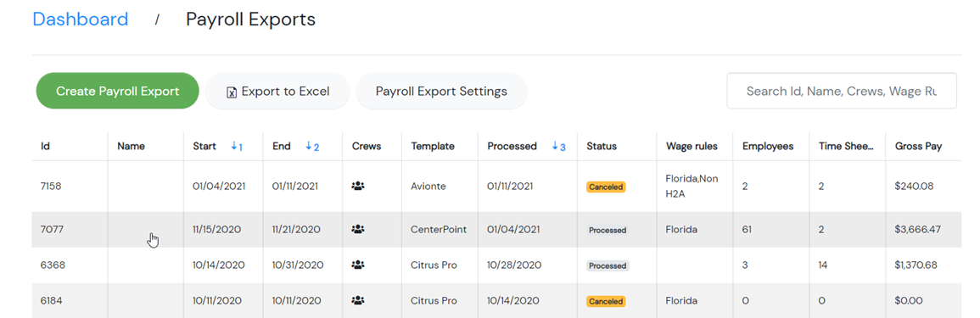Click the Excel file icon
The height and width of the screenshot is (318, 980).
click(x=232, y=92)
